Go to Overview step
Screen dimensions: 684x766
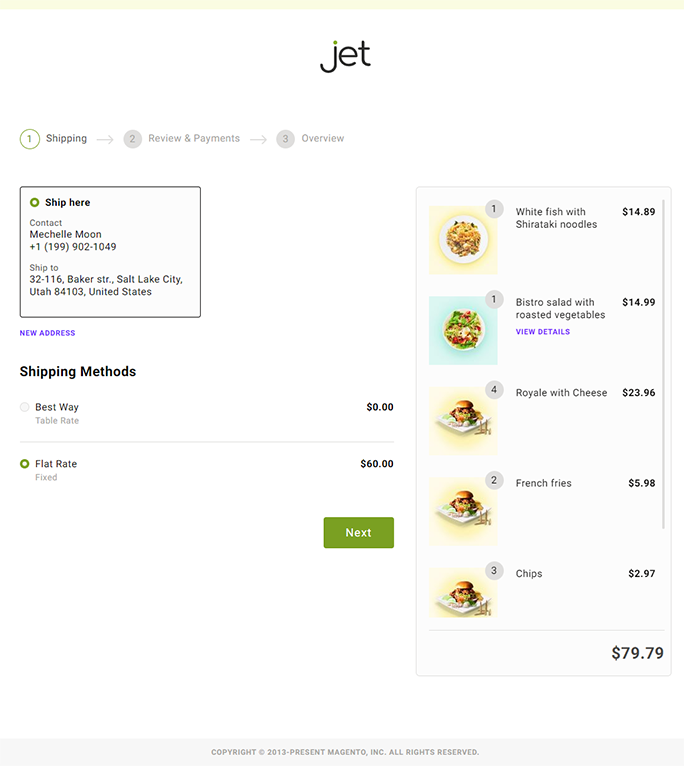click(x=322, y=139)
